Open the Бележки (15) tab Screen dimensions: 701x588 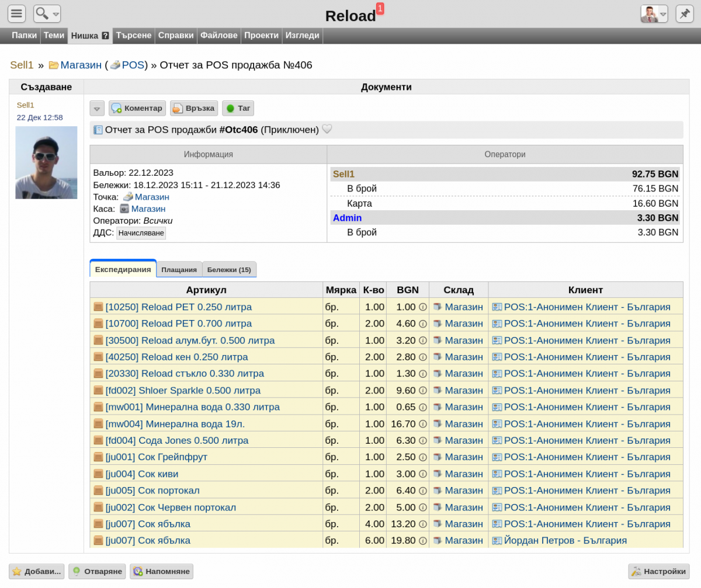pyautogui.click(x=229, y=270)
